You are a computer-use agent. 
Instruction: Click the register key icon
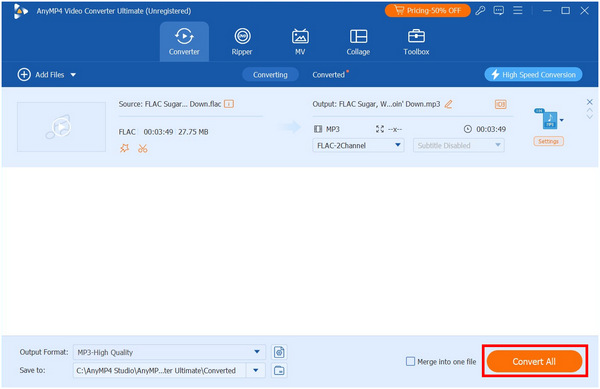click(480, 11)
